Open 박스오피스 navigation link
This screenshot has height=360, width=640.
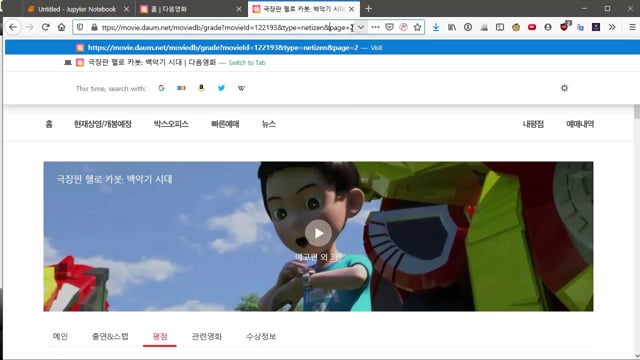click(171, 124)
